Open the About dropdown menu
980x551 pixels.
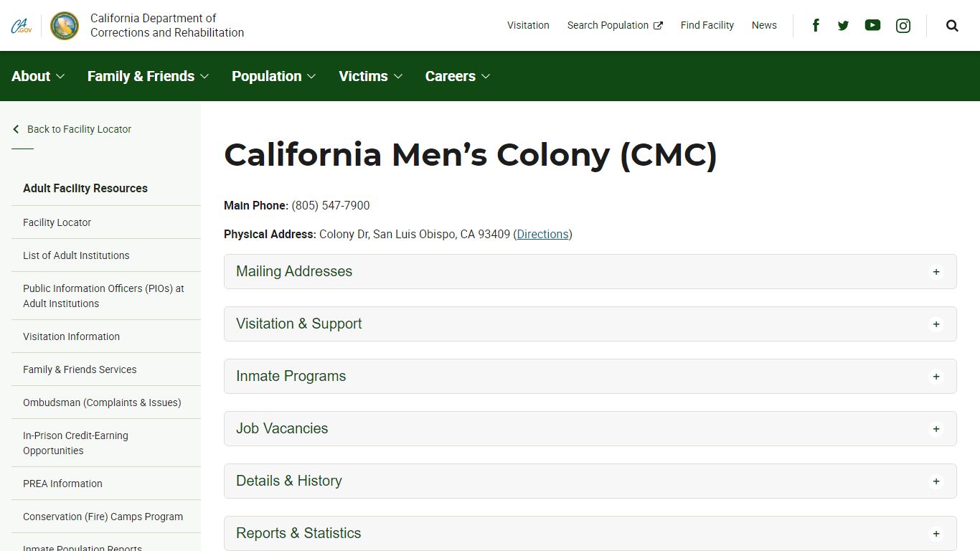tap(38, 76)
